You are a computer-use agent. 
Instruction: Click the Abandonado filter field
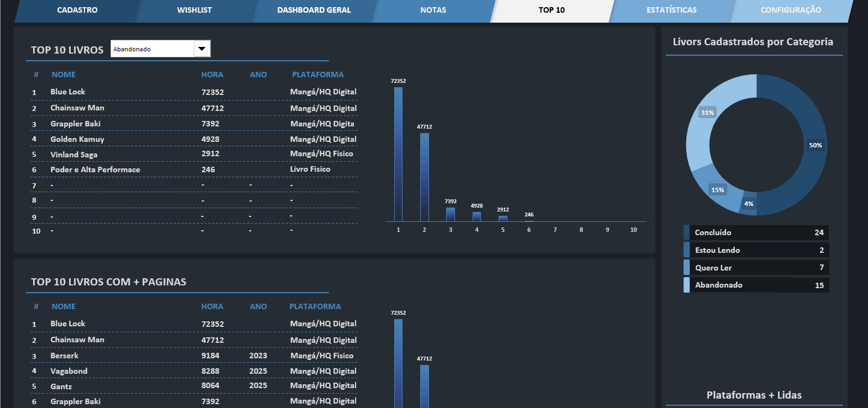(x=152, y=49)
